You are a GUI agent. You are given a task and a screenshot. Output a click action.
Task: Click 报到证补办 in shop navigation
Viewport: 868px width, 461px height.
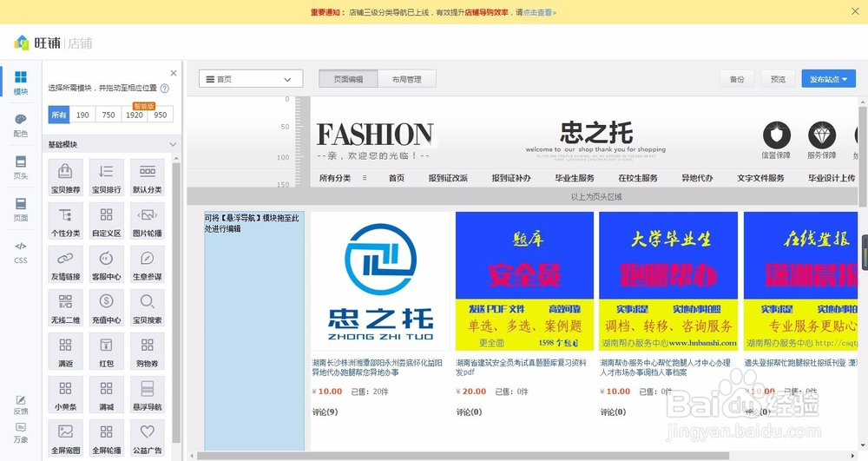pos(511,178)
